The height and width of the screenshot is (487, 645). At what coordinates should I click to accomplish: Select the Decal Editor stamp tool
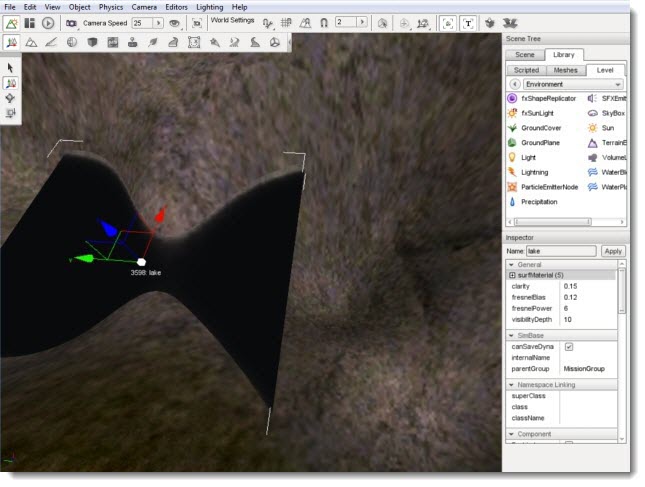pyautogui.click(x=132, y=42)
